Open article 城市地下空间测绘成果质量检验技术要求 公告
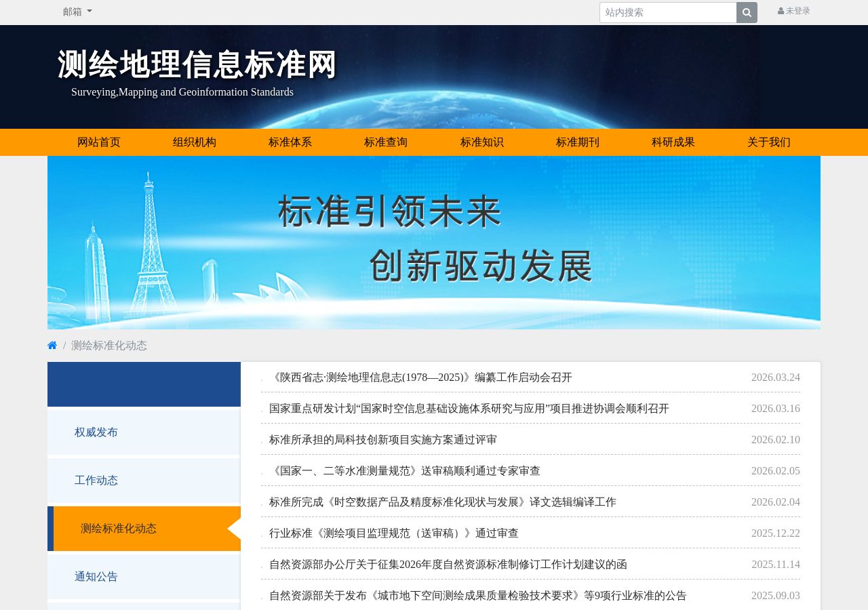Image resolution: width=868 pixels, height=610 pixels. click(x=478, y=596)
